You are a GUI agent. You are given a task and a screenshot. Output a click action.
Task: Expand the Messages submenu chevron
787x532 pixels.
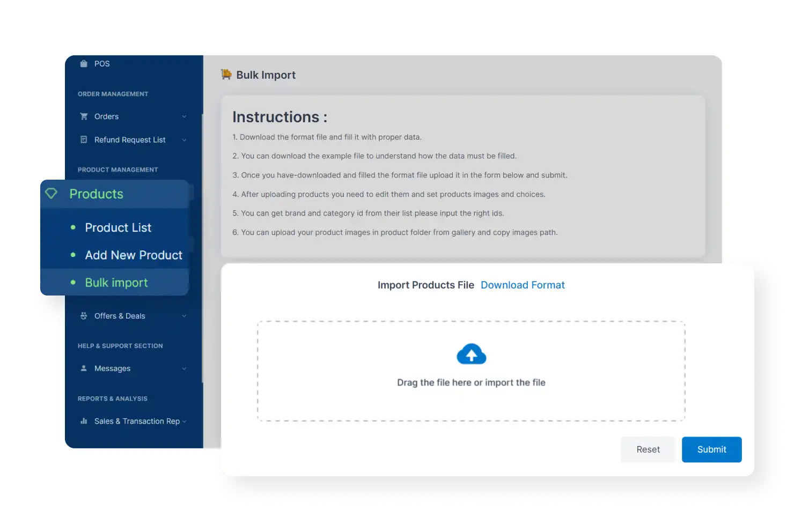(185, 368)
